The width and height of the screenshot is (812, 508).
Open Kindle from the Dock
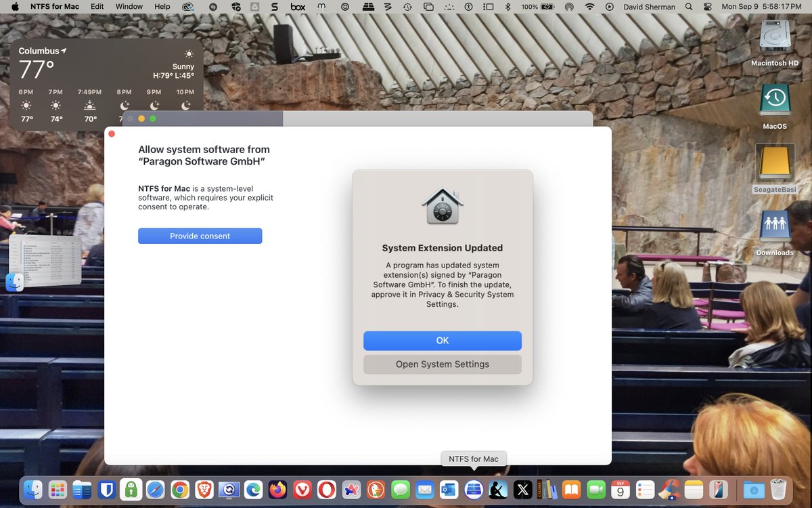(x=498, y=489)
